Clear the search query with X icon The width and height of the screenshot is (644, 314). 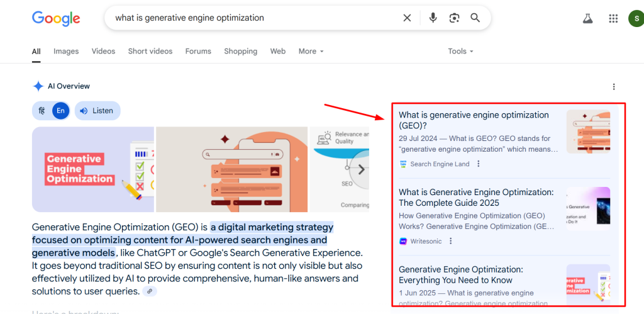(407, 18)
